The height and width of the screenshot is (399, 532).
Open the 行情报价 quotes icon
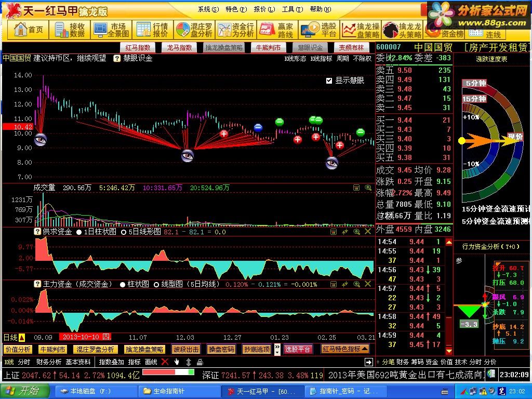pyautogui.click(x=153, y=30)
